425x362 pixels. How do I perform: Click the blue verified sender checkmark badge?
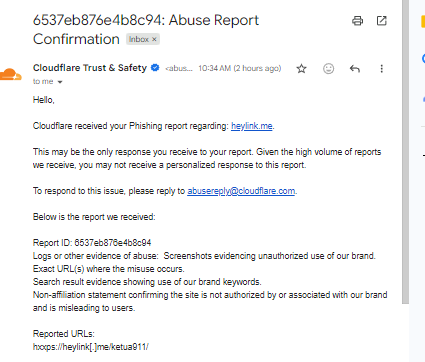click(155, 68)
